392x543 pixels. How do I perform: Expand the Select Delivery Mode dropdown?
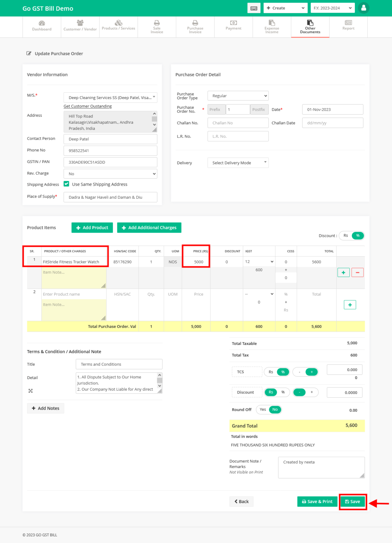click(x=238, y=163)
